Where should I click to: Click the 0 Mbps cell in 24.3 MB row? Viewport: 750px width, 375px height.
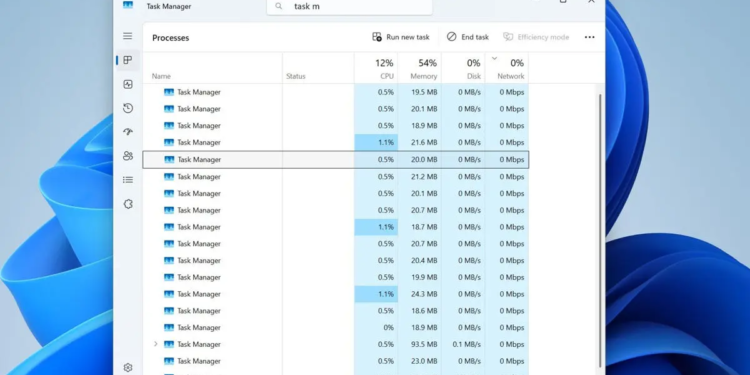click(507, 294)
